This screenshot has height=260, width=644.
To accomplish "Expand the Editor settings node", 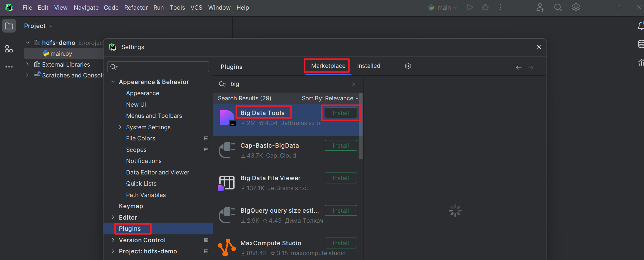I will 113,217.
